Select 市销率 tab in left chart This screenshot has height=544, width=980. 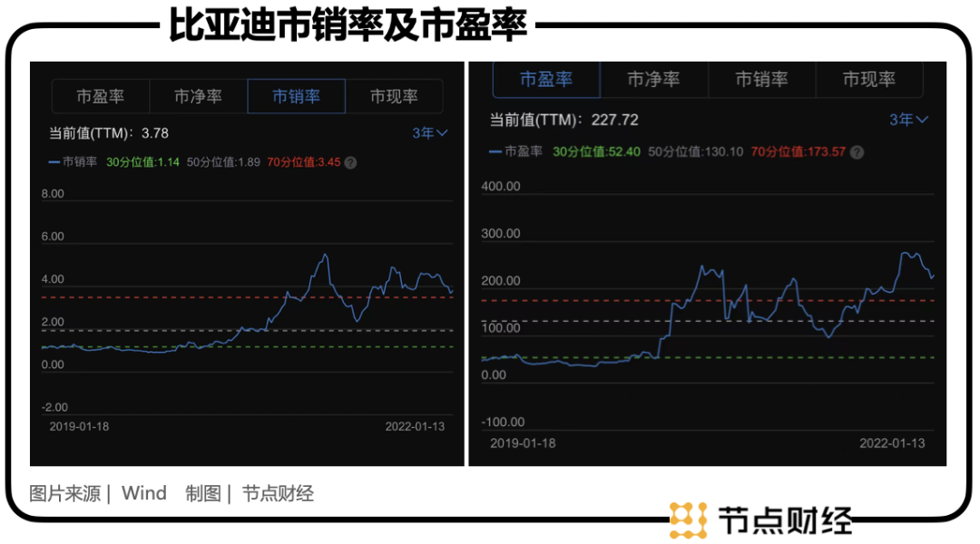(x=296, y=96)
